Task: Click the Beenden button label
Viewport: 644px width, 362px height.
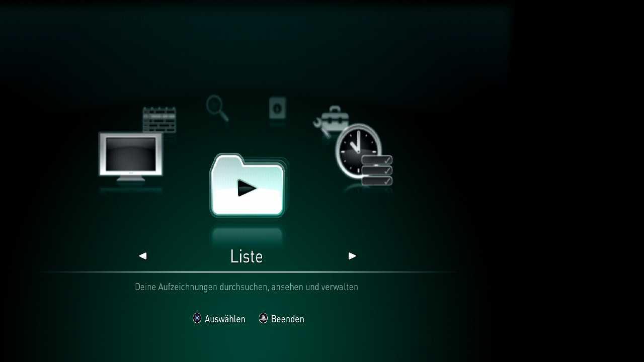Action: [x=287, y=319]
